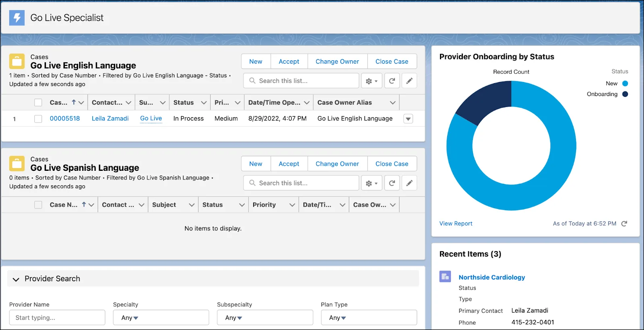The height and width of the screenshot is (330, 644).
Task: Open the Plan Type Any dropdown
Action: point(369,318)
